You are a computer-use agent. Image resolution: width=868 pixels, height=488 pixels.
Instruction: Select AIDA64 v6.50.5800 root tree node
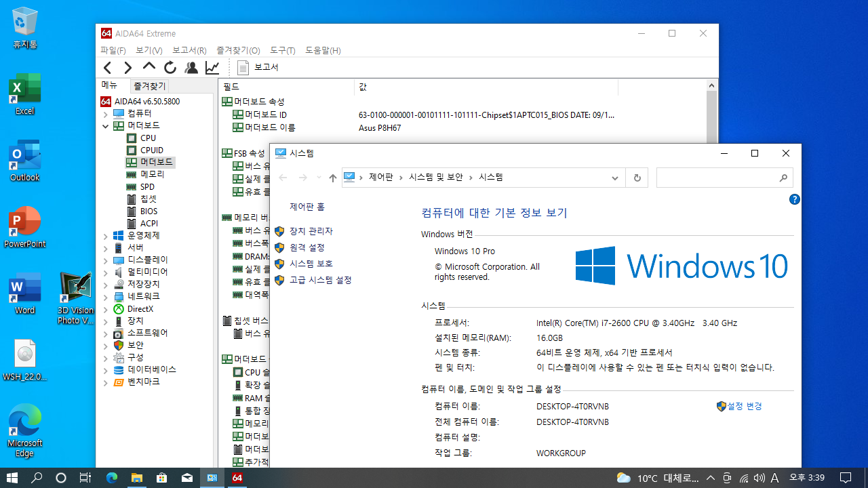140,101
